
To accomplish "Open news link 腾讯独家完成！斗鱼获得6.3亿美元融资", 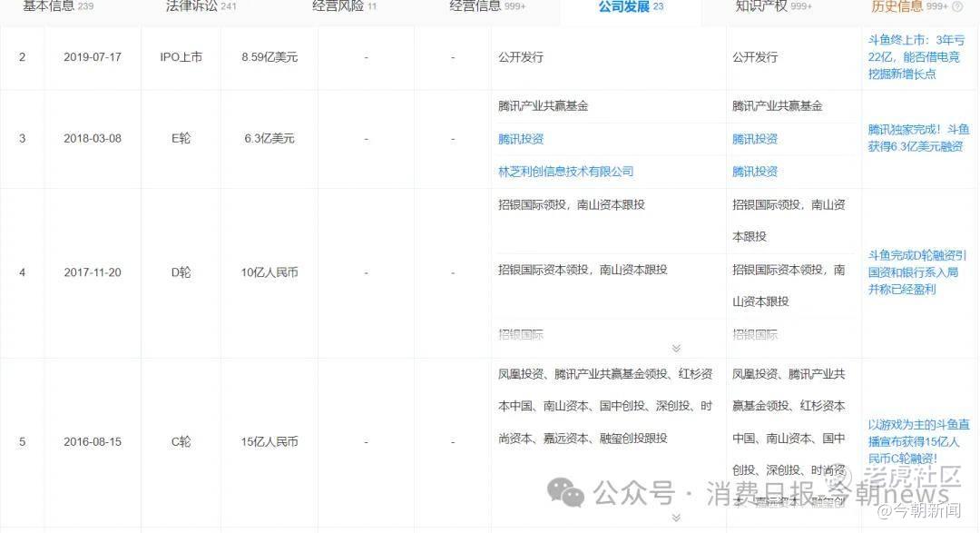I will pos(918,138).
